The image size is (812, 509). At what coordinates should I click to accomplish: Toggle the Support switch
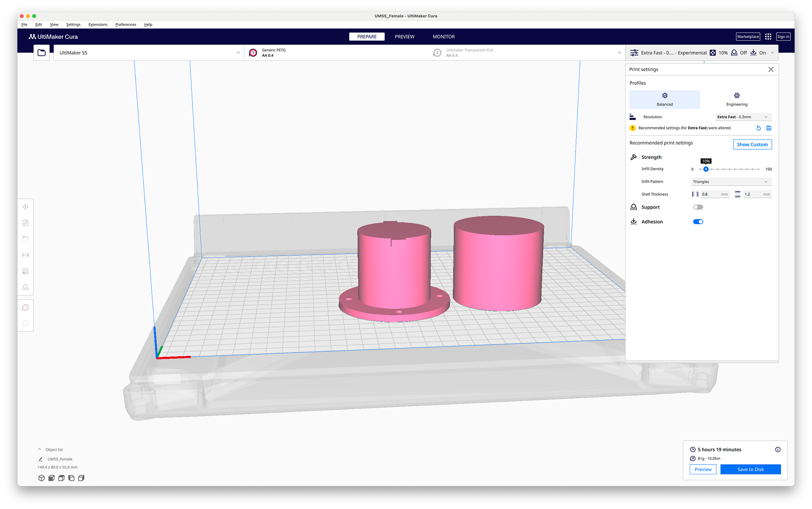[698, 207]
